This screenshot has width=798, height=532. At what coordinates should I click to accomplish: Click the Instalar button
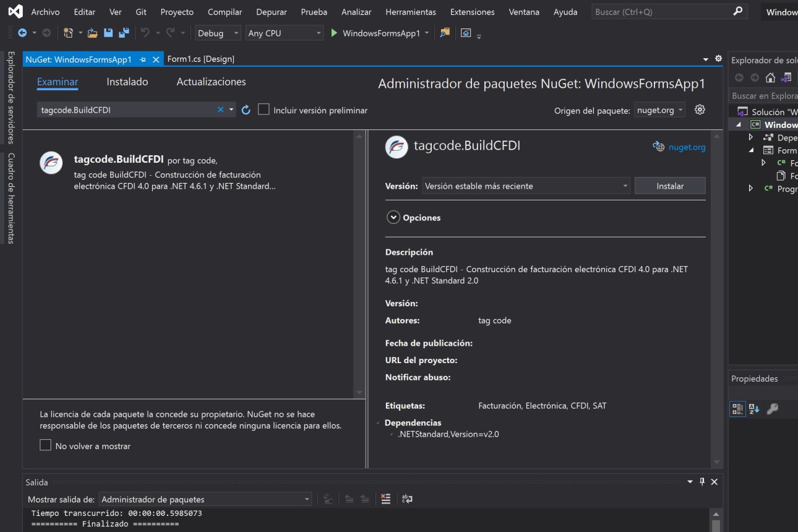click(670, 186)
